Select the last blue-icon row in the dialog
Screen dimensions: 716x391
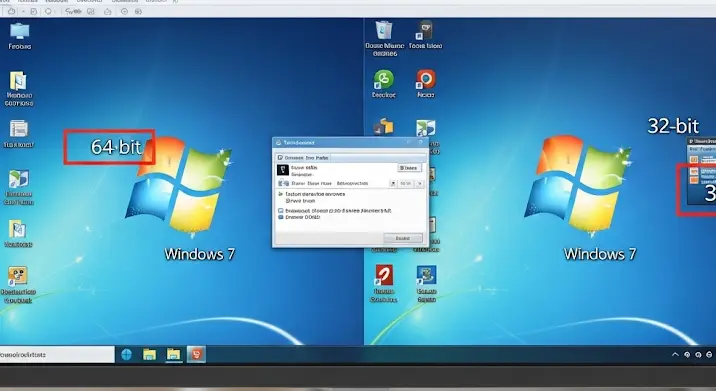(x=299, y=217)
